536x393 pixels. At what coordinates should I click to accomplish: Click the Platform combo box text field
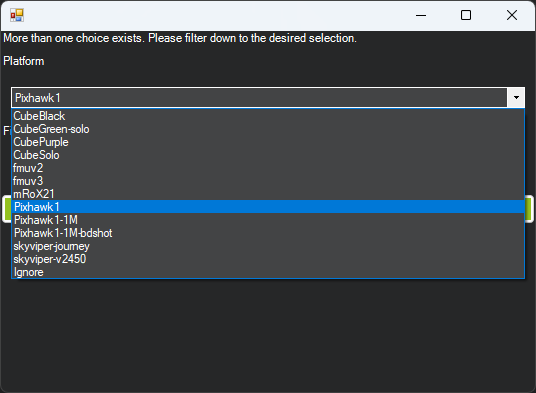coord(259,98)
